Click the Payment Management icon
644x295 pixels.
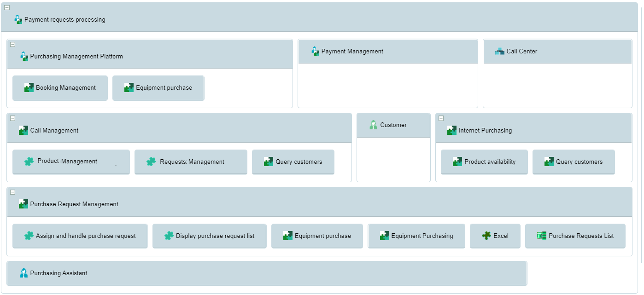(x=315, y=51)
